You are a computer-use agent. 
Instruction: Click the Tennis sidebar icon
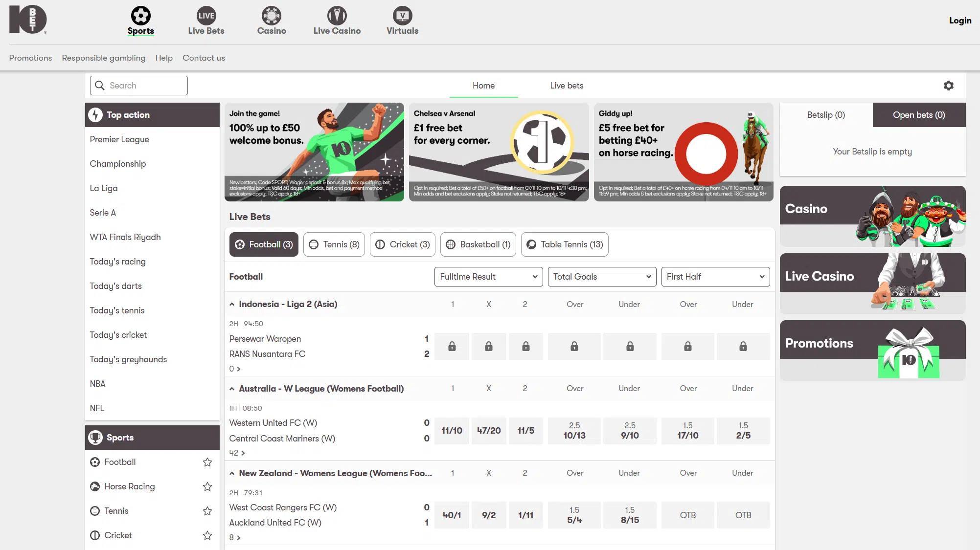coord(95,511)
